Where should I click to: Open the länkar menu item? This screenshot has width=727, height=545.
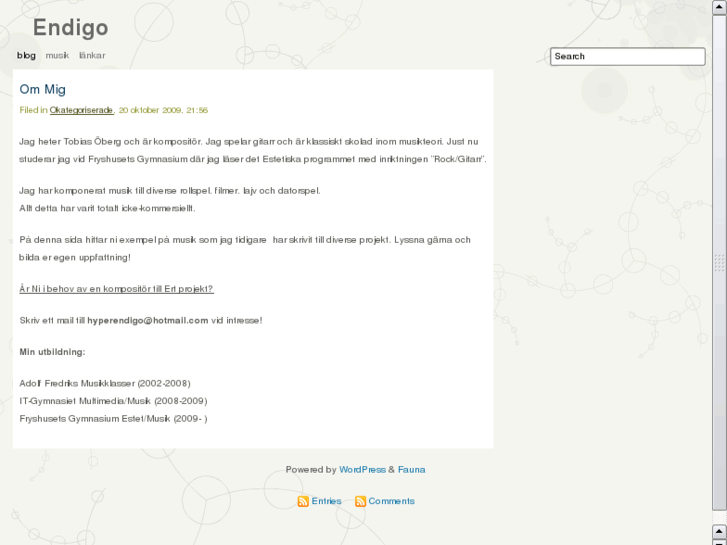pyautogui.click(x=92, y=55)
